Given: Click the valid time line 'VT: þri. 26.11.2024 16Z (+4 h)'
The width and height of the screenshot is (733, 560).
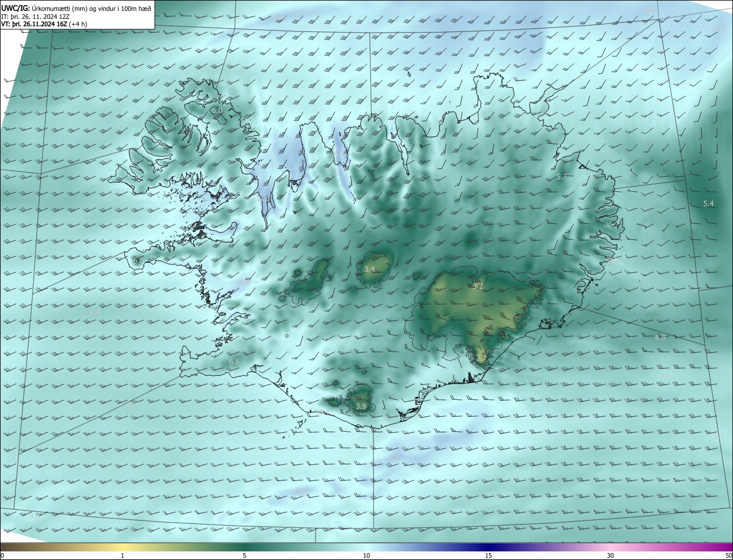Looking at the screenshot, I should [x=44, y=24].
